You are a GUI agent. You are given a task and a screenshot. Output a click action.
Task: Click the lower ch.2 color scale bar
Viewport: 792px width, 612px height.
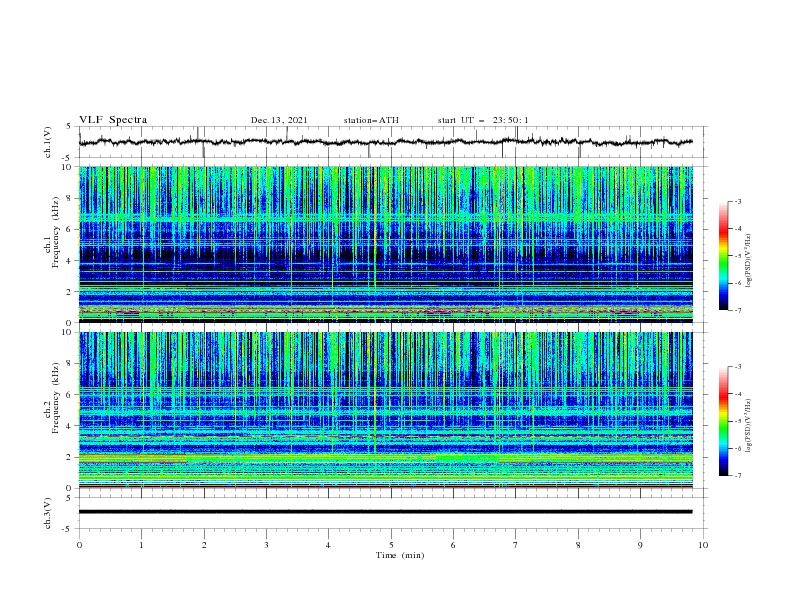click(724, 421)
